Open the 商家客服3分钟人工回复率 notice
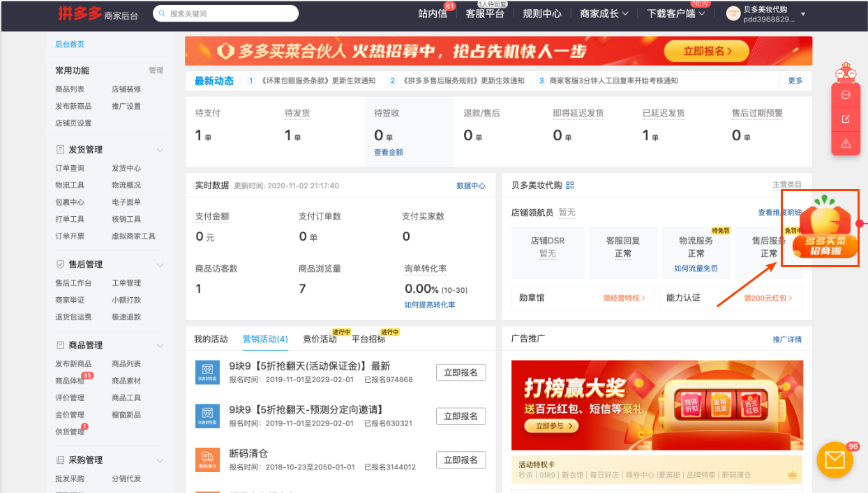The height and width of the screenshot is (493, 868). 613,81
